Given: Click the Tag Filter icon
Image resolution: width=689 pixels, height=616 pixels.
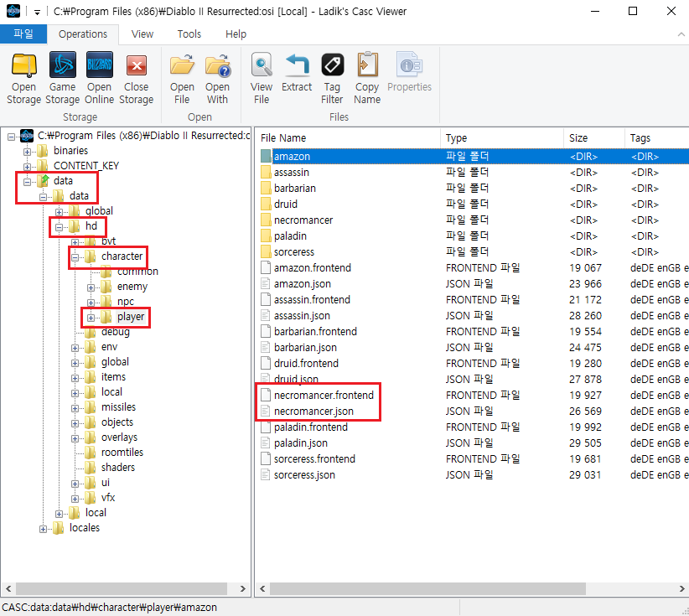Looking at the screenshot, I should pos(332,65).
